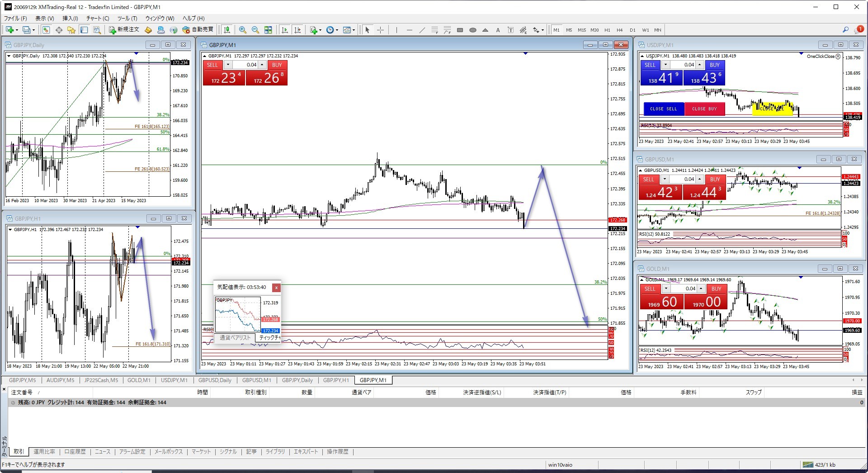Viewport: 868px width, 473px height.
Task: Zoom out on the chart
Action: pos(255,30)
